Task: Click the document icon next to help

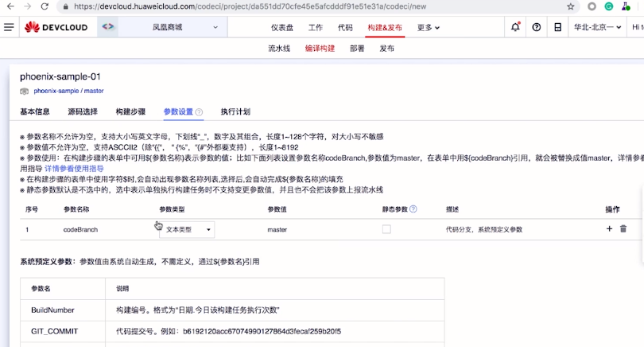Action: coord(557,27)
